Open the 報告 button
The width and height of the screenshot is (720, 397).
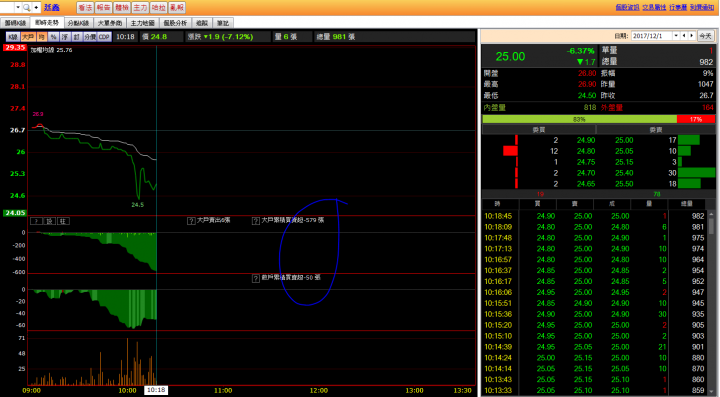[x=103, y=7]
